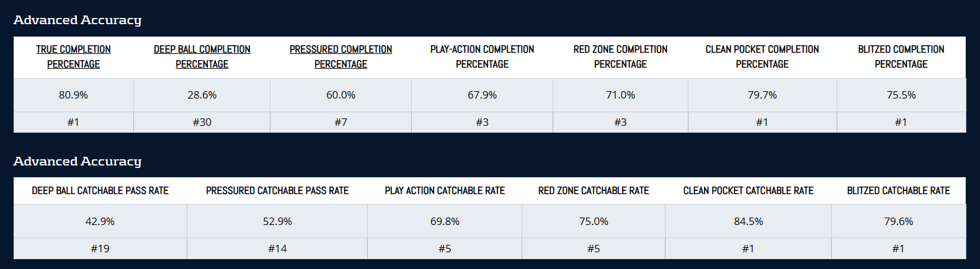This screenshot has width=980, height=269.
Task: Open the True Completion Percentage link
Action: [x=73, y=56]
